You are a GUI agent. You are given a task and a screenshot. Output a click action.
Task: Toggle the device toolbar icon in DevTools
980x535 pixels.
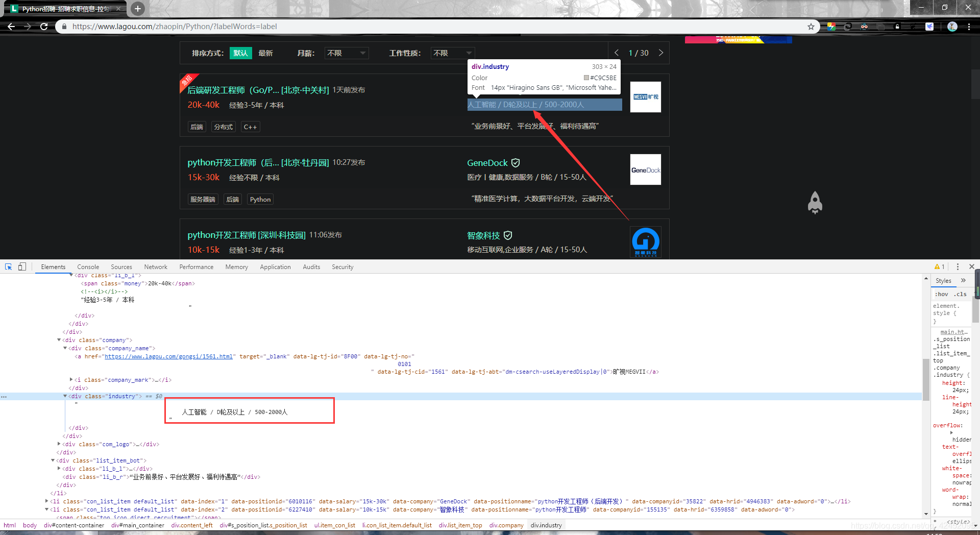pos(22,266)
